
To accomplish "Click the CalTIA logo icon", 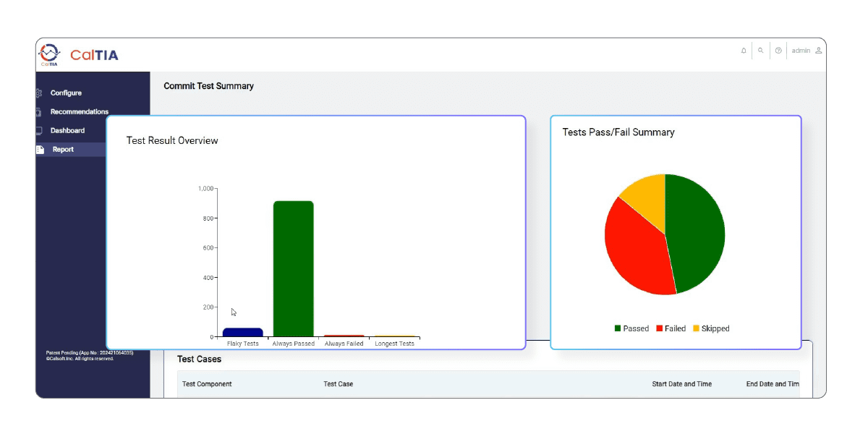I will (x=49, y=55).
